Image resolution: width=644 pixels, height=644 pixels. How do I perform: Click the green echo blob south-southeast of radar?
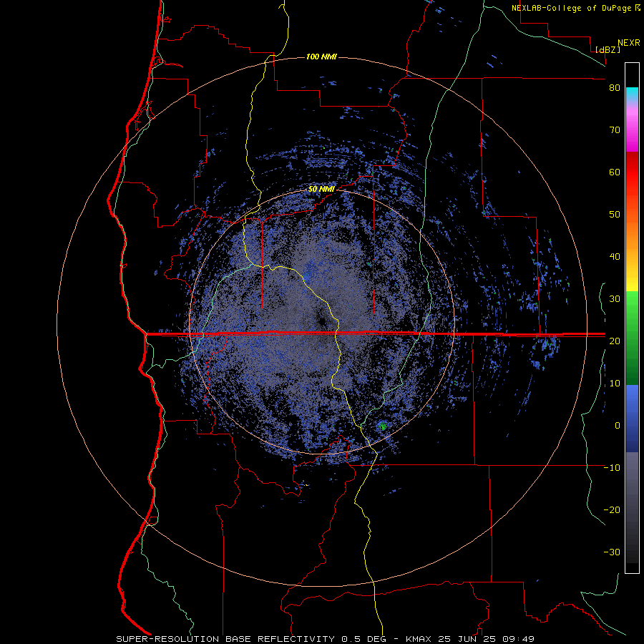point(382,426)
